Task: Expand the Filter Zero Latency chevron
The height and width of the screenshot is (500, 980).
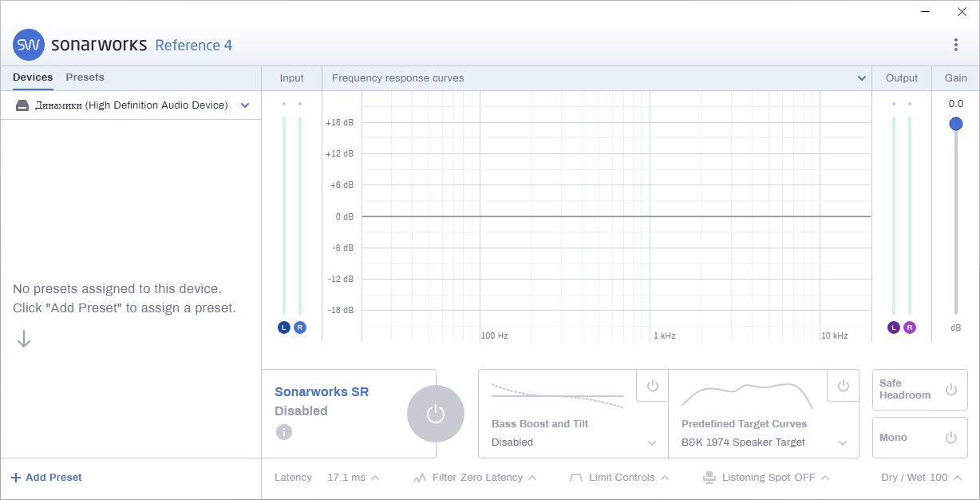Action: tap(532, 478)
